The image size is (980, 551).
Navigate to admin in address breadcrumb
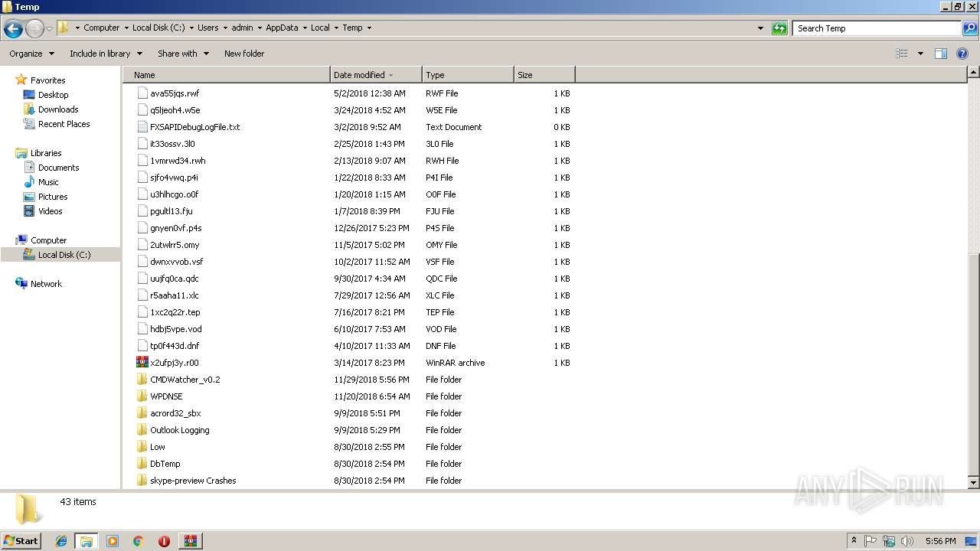[242, 28]
